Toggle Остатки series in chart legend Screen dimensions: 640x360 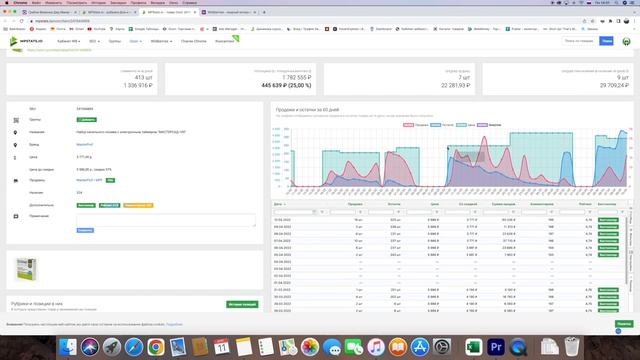point(442,125)
